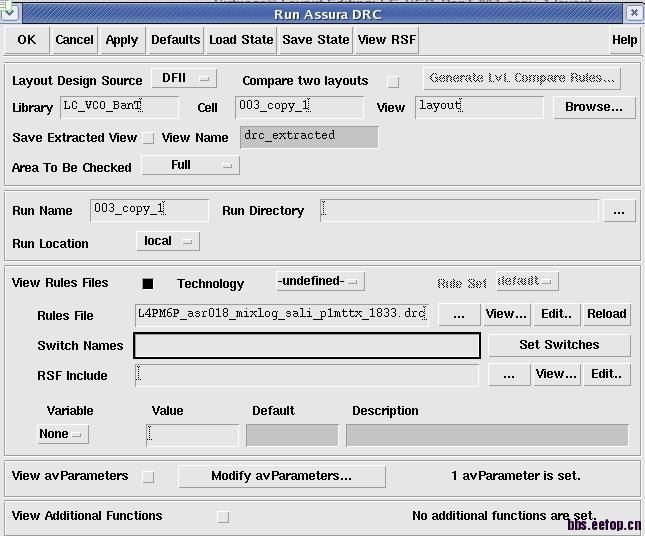Expand the Area To Be Checked dropdown
The height and width of the screenshot is (536, 645).
190,165
